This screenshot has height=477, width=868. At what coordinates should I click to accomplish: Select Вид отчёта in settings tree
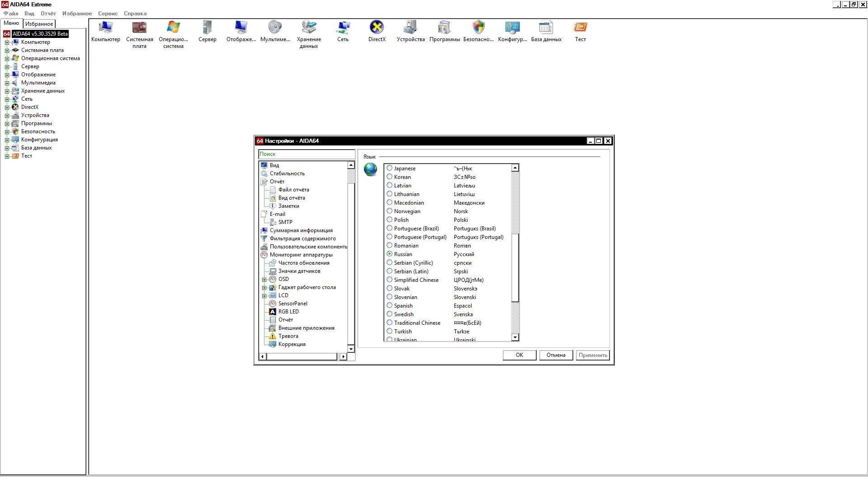pos(291,198)
